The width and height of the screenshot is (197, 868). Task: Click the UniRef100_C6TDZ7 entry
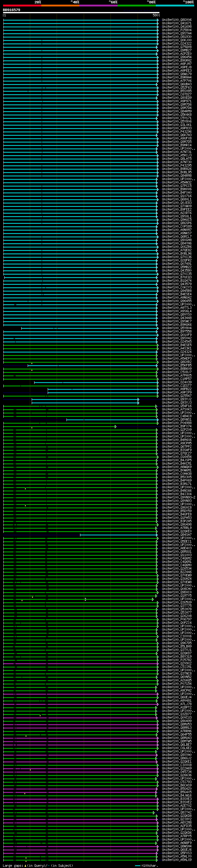[x=176, y=94]
